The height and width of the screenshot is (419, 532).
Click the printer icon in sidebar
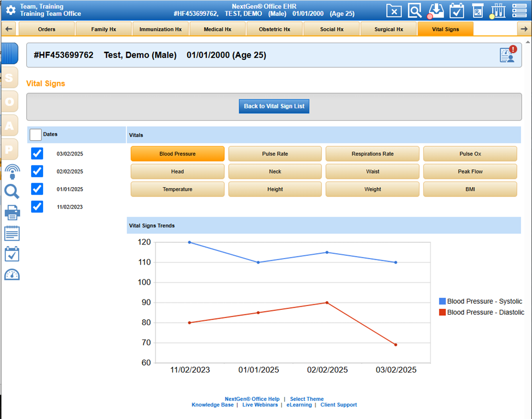(12, 212)
